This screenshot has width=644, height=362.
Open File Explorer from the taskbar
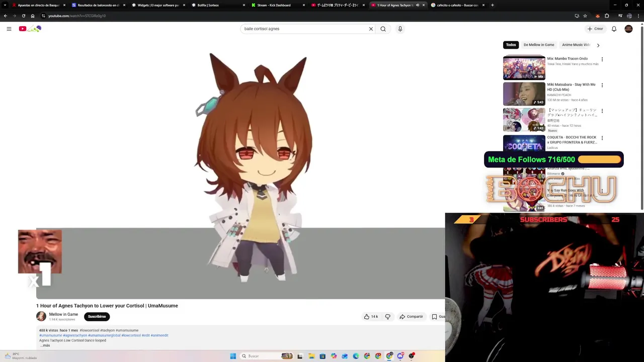(x=311, y=356)
